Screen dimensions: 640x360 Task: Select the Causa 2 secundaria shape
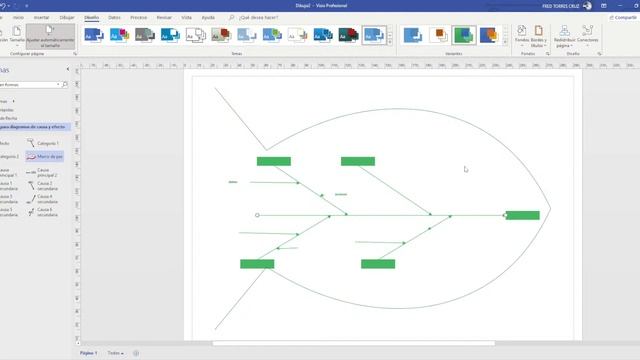click(x=43, y=186)
